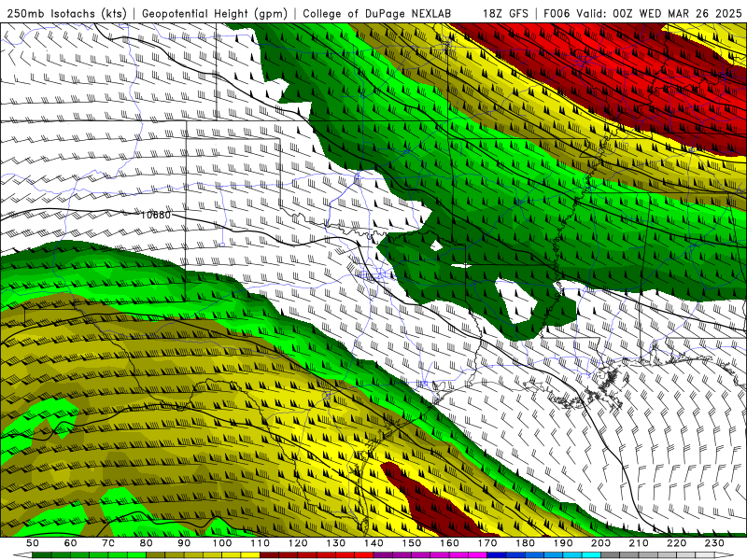Click the '120' value on the legend scale
This screenshot has height=560, width=747.
coord(298,543)
